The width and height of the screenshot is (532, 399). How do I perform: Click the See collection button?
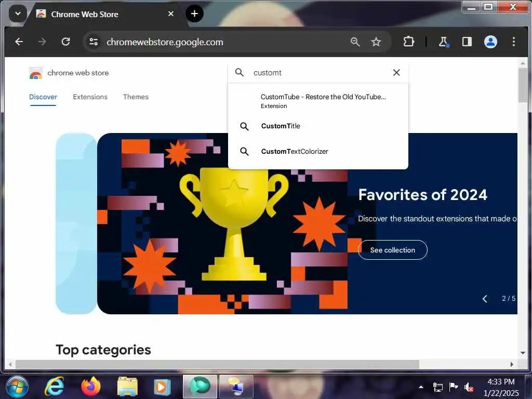coord(393,250)
